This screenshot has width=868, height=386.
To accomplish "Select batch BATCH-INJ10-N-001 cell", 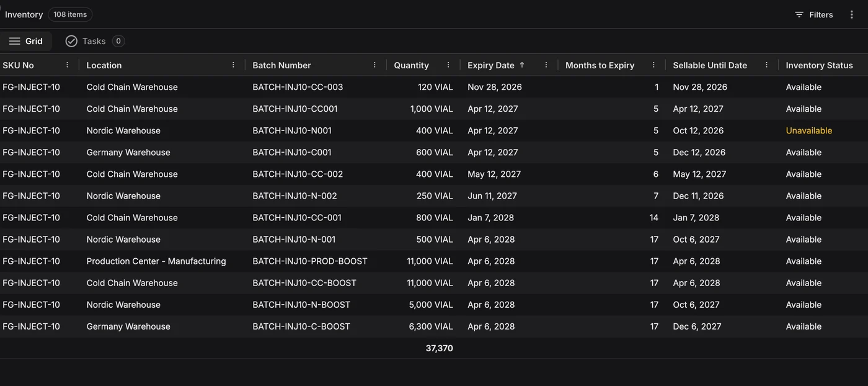I will click(x=294, y=239).
